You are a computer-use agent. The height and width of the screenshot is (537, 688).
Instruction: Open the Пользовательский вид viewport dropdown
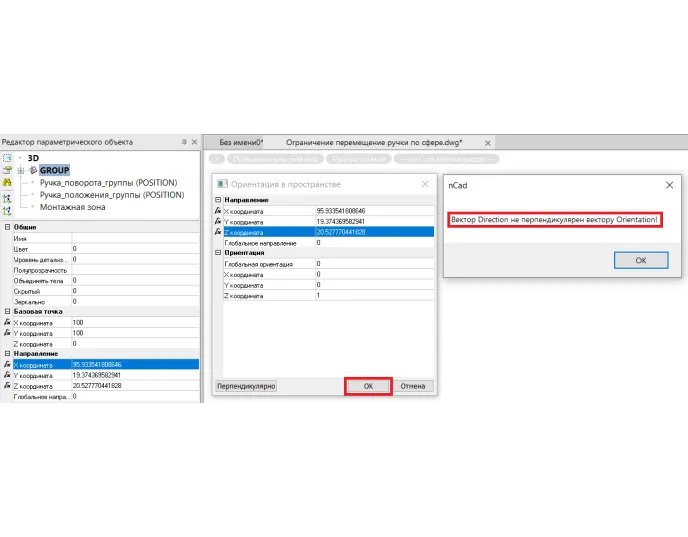click(x=276, y=159)
